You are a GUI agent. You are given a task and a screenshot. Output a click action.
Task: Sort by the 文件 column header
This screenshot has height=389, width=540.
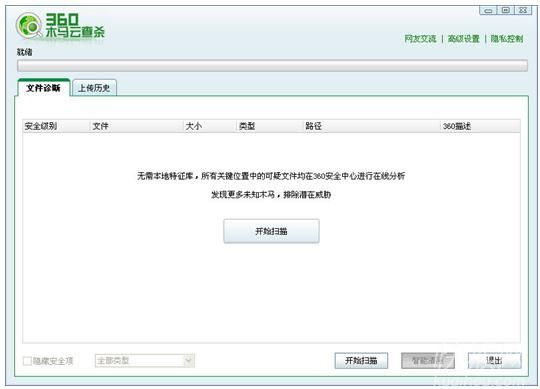tap(136, 126)
